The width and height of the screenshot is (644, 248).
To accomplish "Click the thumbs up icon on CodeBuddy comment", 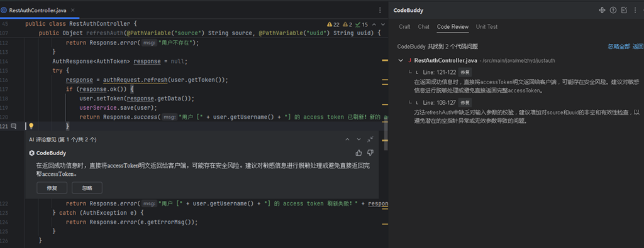I will click(358, 153).
